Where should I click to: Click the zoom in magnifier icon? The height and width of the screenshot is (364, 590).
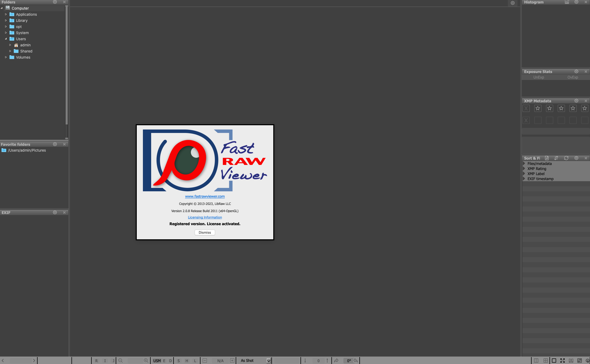146,361
